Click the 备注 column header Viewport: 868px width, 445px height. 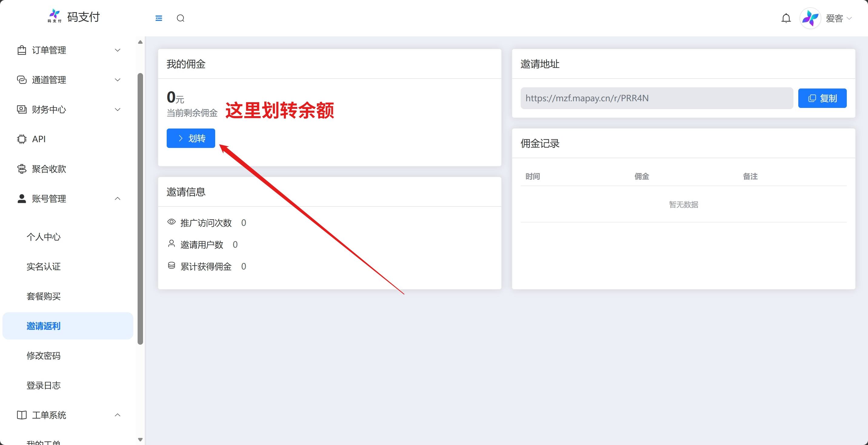750,176
